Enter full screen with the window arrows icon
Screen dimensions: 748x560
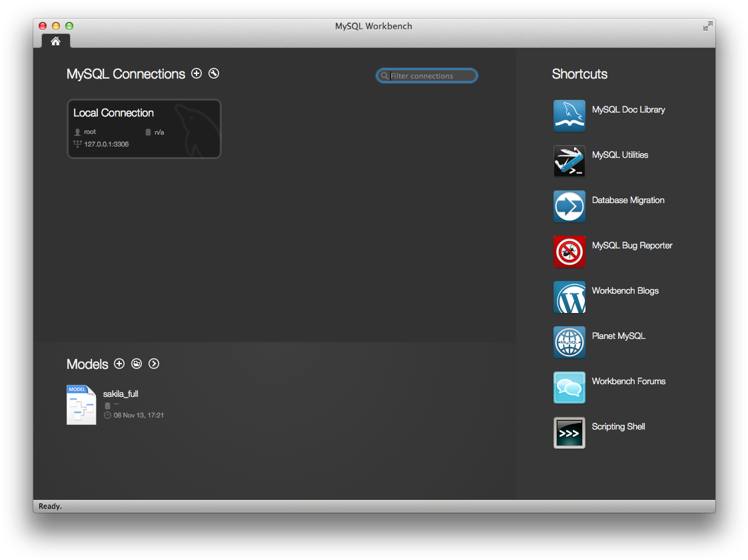point(708,26)
